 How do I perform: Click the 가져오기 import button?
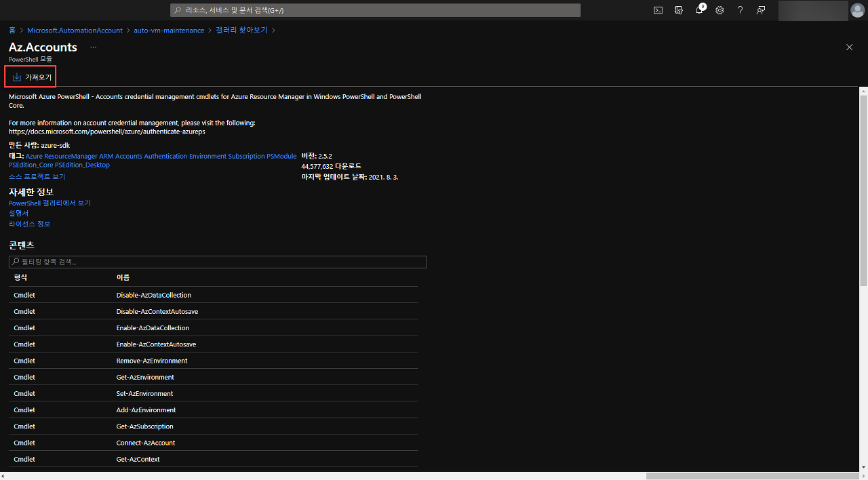point(31,77)
